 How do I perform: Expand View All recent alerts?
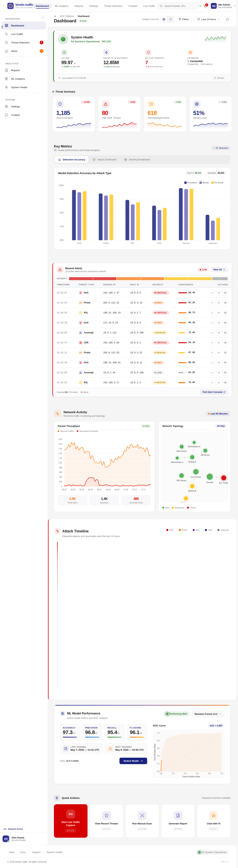tap(219, 270)
